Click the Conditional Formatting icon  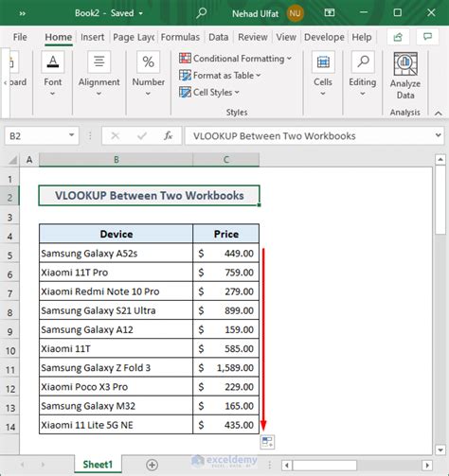(x=185, y=59)
